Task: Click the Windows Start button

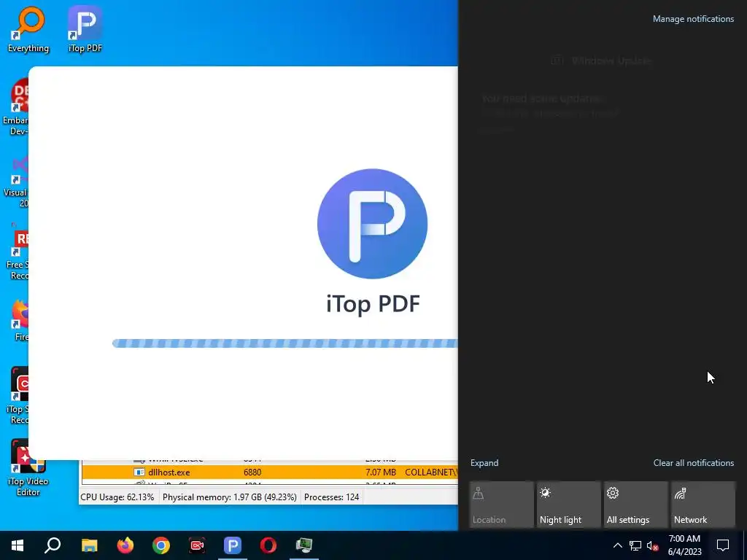Action: [18, 545]
